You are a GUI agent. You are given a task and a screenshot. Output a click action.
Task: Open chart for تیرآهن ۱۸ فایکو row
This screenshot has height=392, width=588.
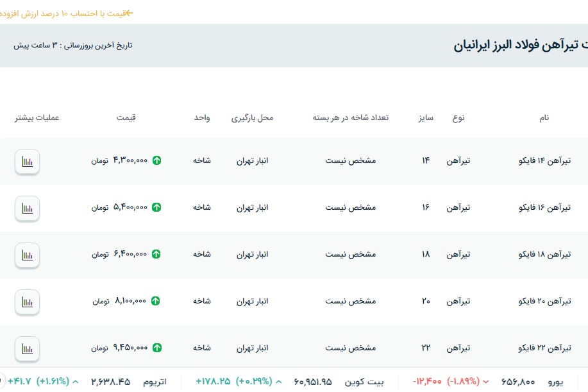pyautogui.click(x=27, y=255)
